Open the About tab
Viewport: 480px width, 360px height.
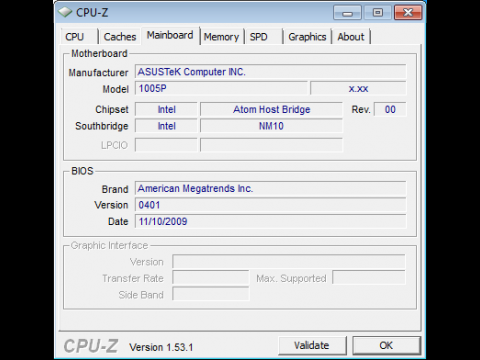pos(351,36)
